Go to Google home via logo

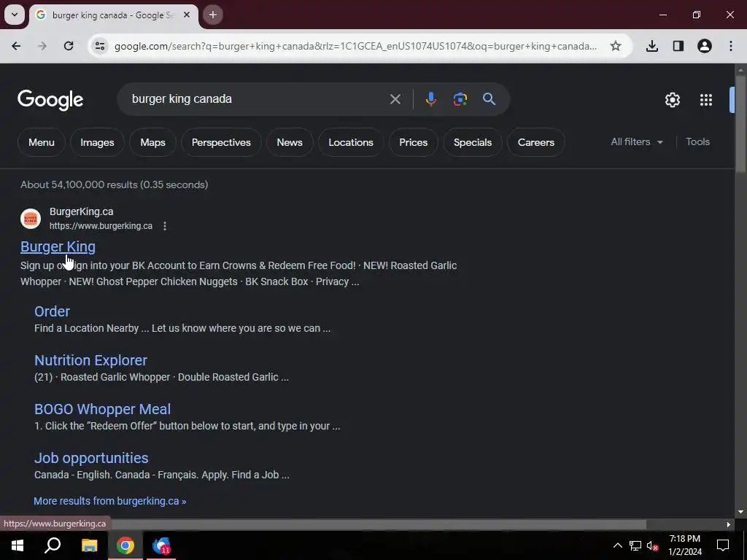[x=50, y=100]
